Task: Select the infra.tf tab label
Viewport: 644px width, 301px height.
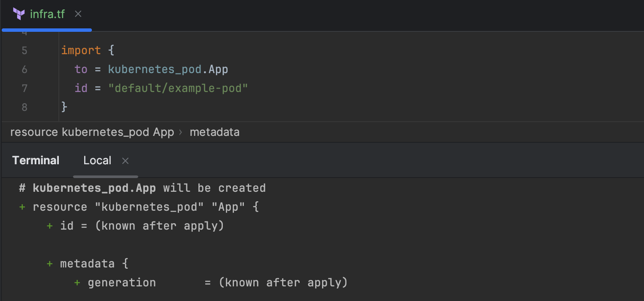Action: click(x=47, y=14)
